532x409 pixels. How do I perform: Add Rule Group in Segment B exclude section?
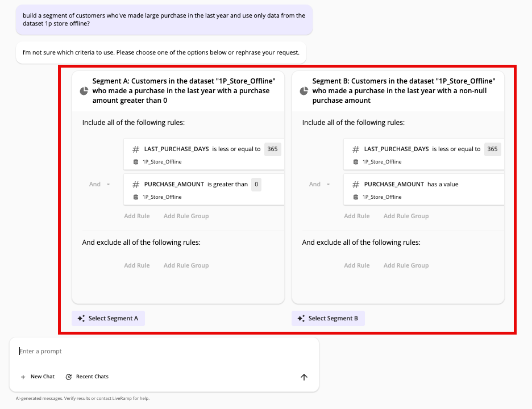(x=406, y=265)
